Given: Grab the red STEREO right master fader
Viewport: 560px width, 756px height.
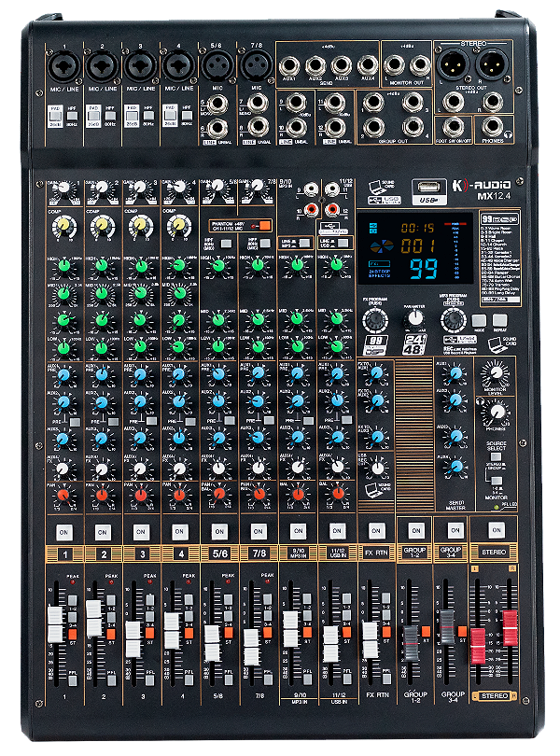Looking at the screenshot, I should tap(511, 628).
